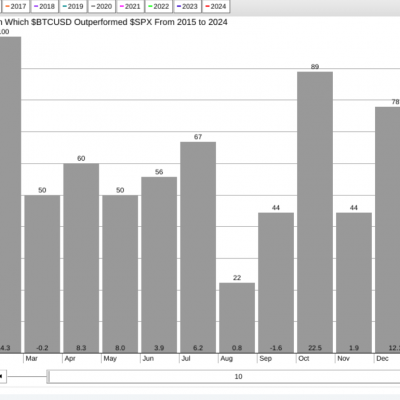This screenshot has width=400, height=400.
Task: Toggle the 2019 year legend button
Action: pyautogui.click(x=73, y=6)
